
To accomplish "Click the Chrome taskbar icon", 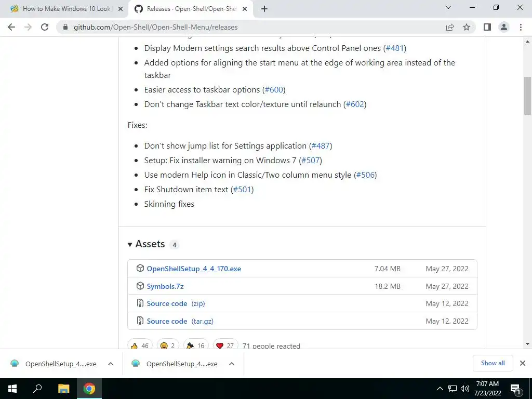I will pos(89,389).
